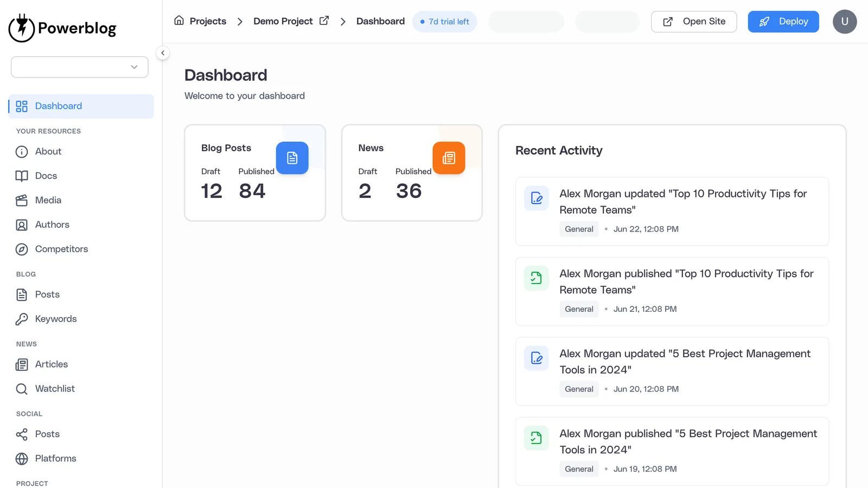
Task: Collapse the sidebar with the chevron button
Action: [x=163, y=53]
